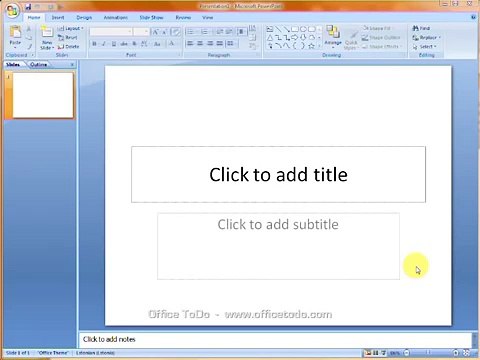
Task: Select the 5-Point Star shape
Action: point(312,46)
